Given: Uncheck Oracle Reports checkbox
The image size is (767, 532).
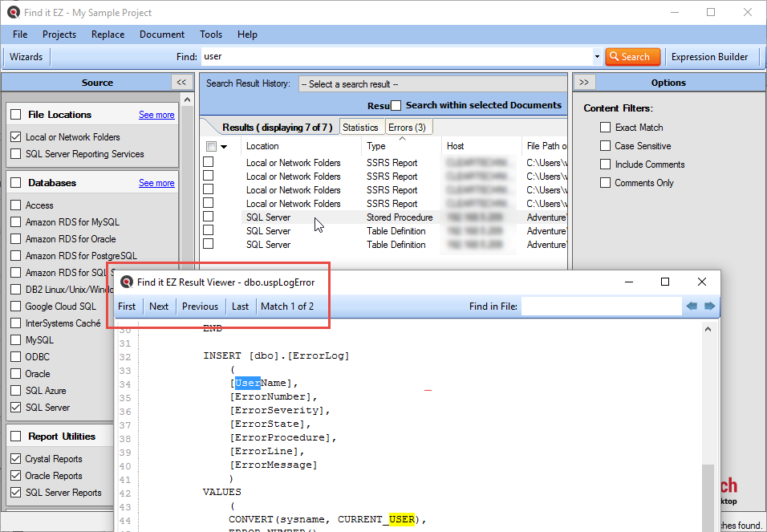Looking at the screenshot, I should [x=16, y=476].
